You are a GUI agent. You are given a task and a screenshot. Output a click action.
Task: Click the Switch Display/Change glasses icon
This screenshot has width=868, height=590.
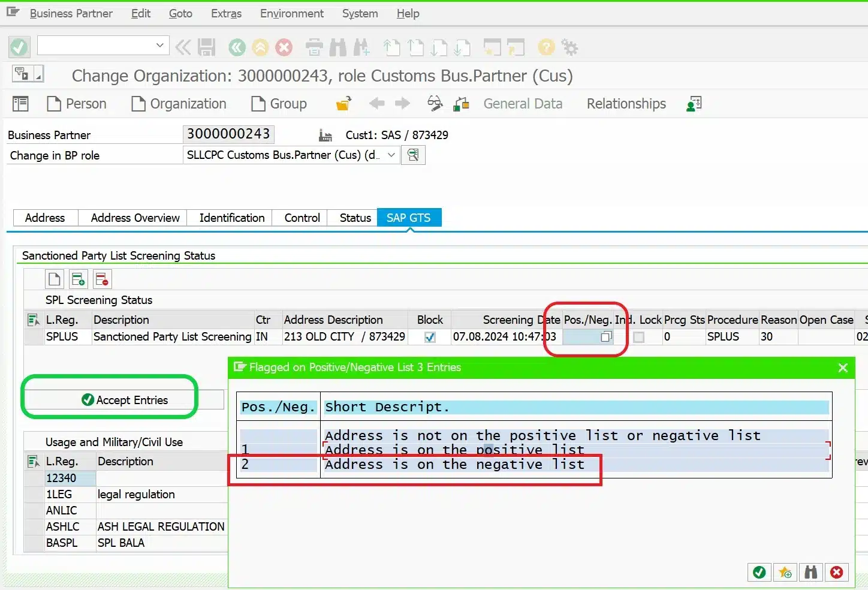coord(435,104)
